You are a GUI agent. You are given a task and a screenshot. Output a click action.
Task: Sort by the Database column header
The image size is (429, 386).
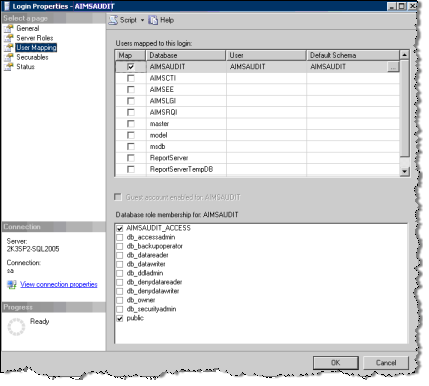point(186,55)
